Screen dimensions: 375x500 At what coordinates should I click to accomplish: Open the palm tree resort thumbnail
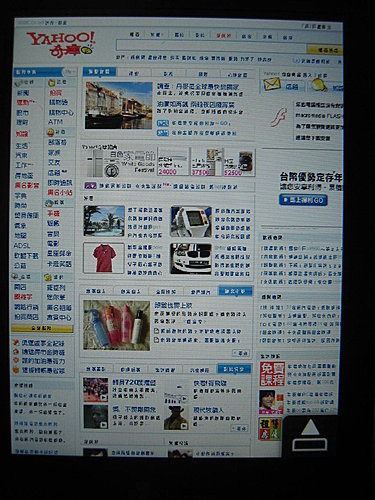(104, 221)
